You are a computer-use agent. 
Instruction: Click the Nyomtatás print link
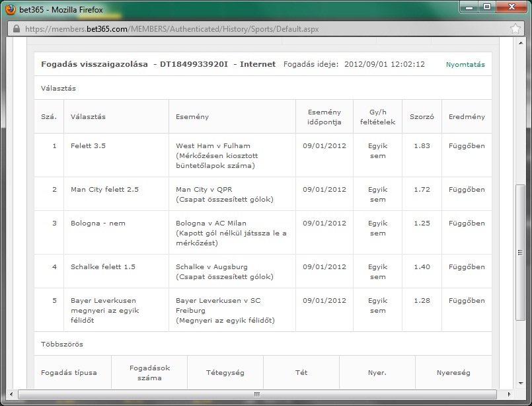pyautogui.click(x=465, y=65)
